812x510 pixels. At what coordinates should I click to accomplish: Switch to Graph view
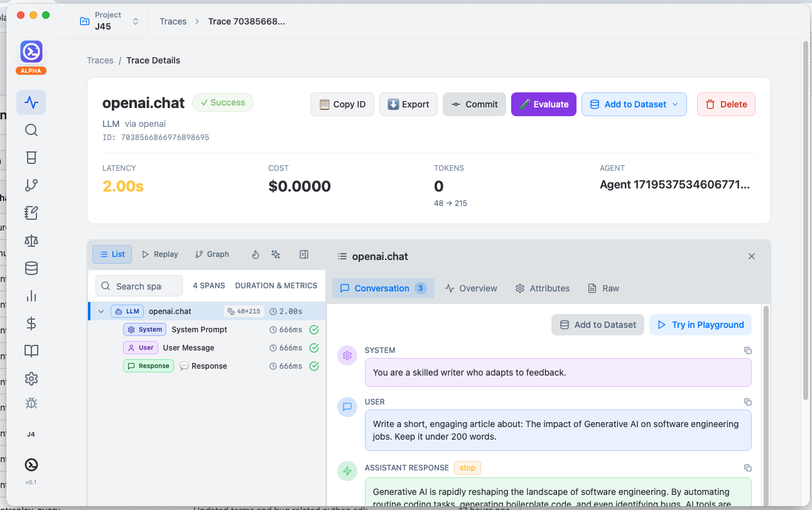point(212,254)
